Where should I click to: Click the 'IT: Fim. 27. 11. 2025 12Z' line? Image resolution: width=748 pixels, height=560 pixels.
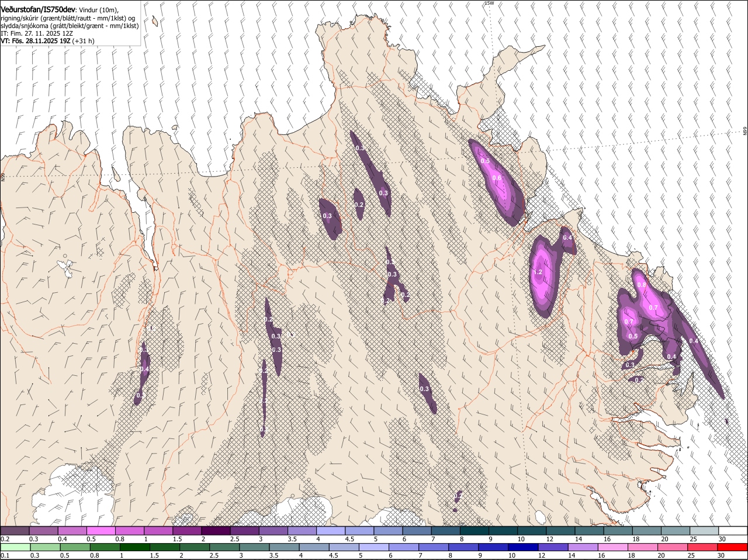[37, 33]
